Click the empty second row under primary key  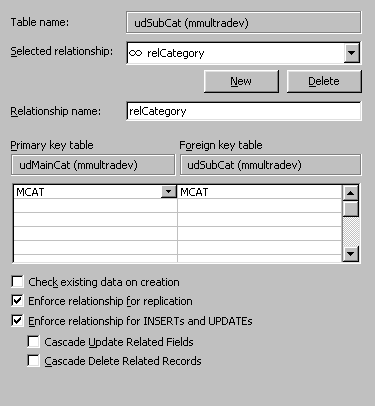tap(96, 206)
